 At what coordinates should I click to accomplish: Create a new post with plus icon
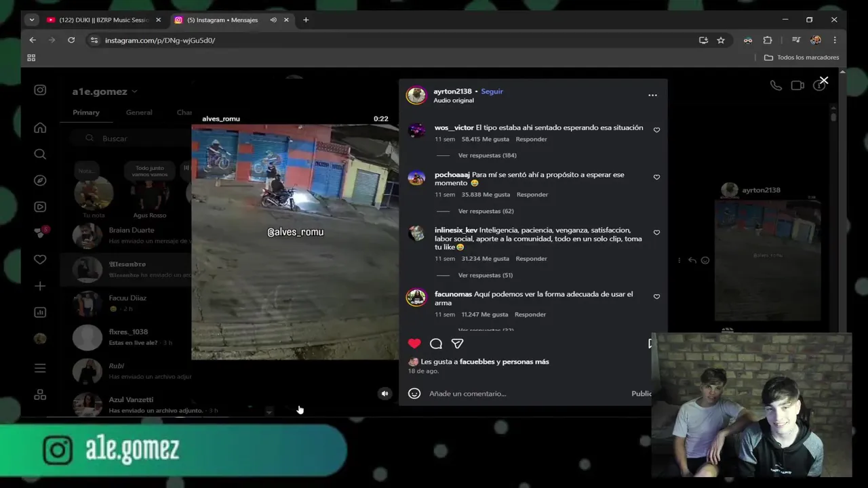(40, 286)
